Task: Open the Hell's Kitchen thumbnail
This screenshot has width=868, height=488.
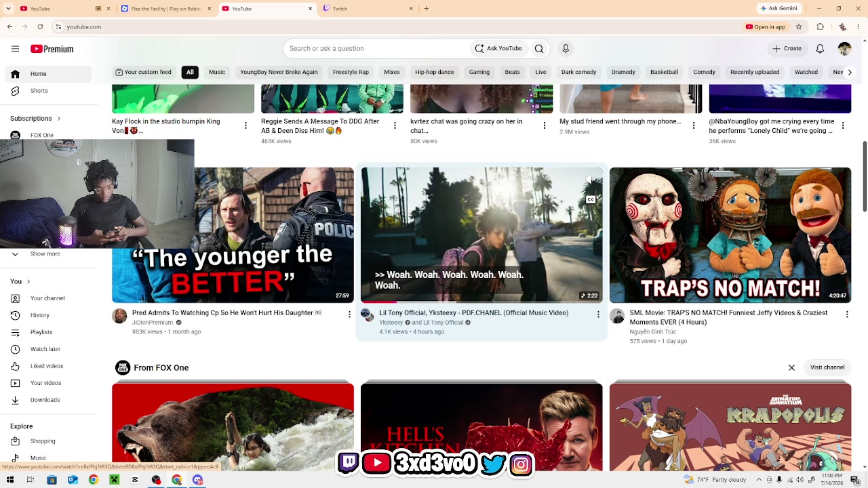Action: point(481,427)
